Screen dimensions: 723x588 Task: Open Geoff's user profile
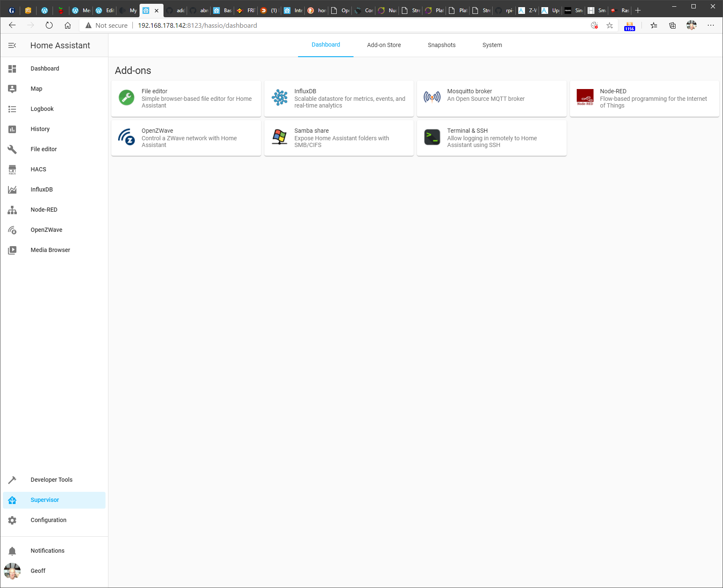tap(38, 571)
